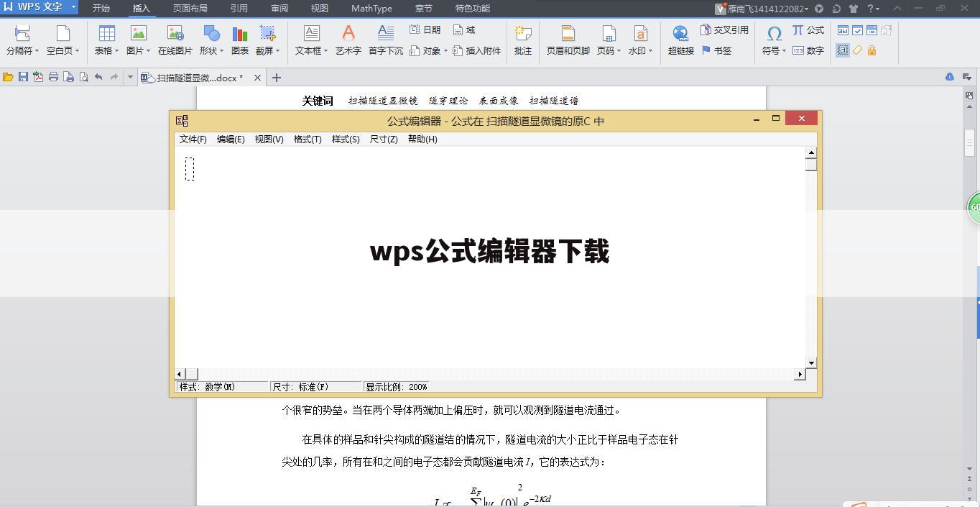Expand the 图片 dropdown arrow

pyautogui.click(x=148, y=51)
